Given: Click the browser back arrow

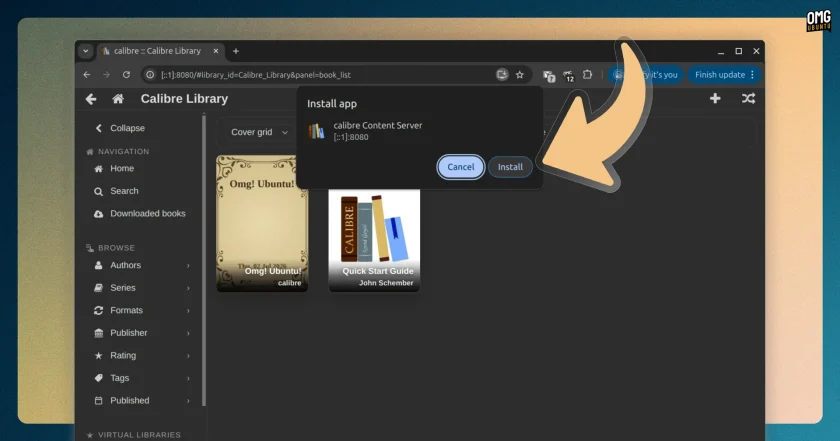Looking at the screenshot, I should click(87, 75).
